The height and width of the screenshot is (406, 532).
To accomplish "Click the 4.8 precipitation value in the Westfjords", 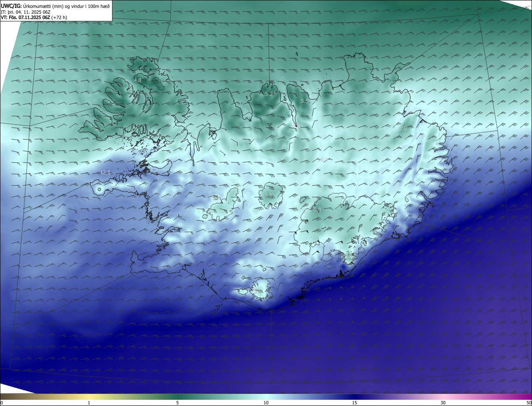I will pos(138,80).
